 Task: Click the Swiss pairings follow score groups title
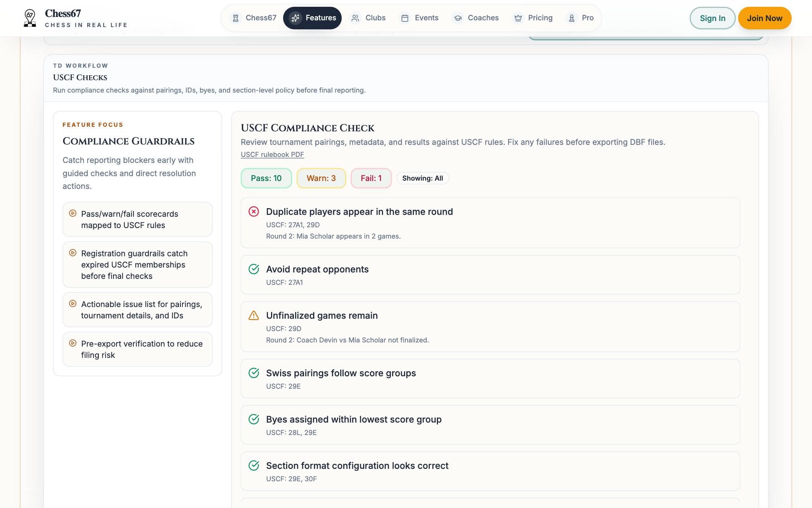click(x=341, y=373)
